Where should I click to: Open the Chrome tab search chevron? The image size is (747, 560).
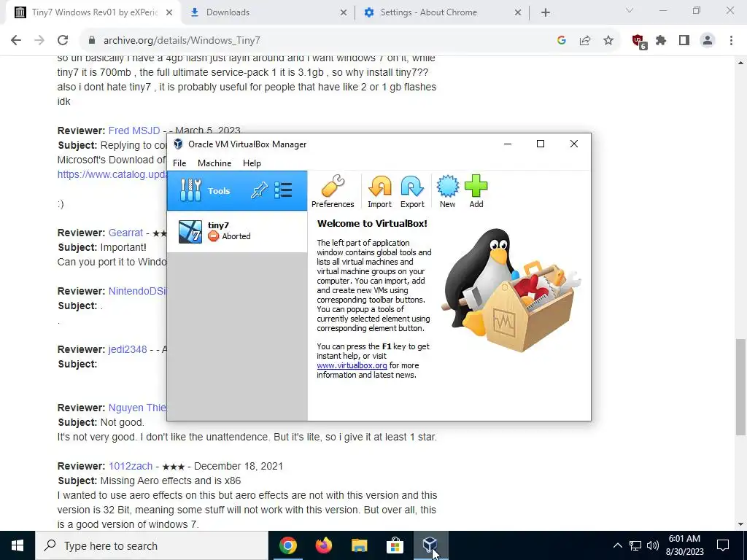click(x=629, y=10)
